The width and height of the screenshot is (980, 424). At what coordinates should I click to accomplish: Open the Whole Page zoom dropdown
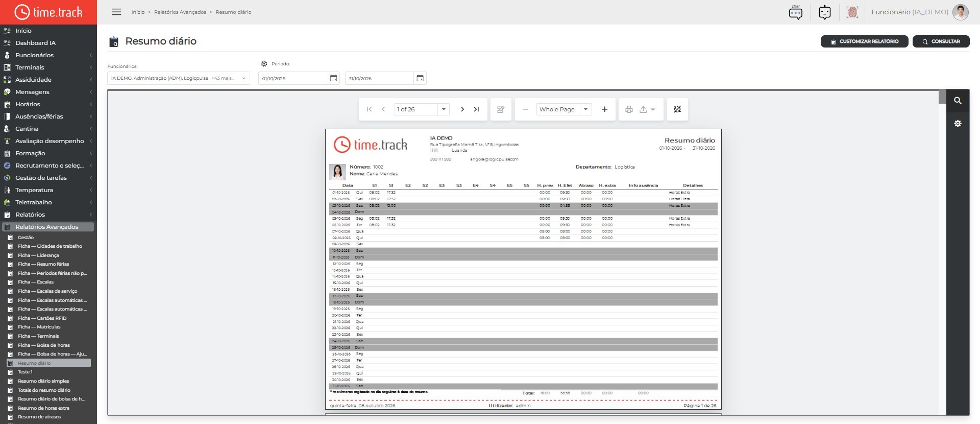pos(585,109)
